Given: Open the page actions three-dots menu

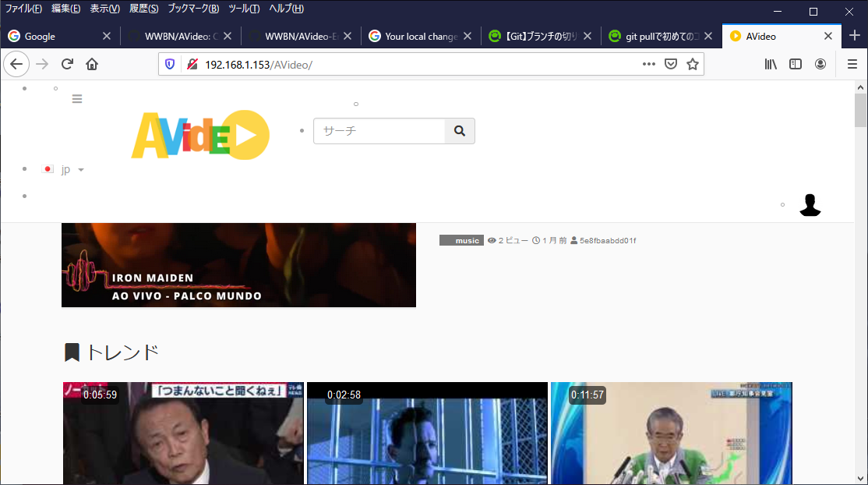Looking at the screenshot, I should coord(649,64).
